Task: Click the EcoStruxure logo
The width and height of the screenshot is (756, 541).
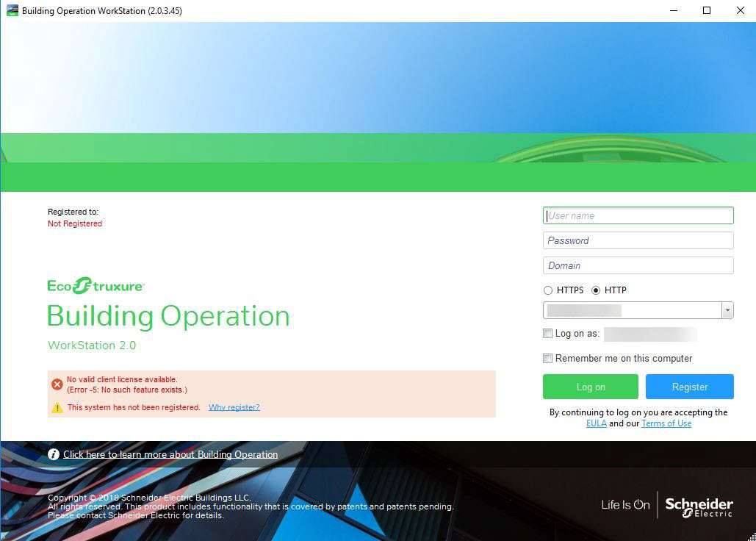Action: 96,285
